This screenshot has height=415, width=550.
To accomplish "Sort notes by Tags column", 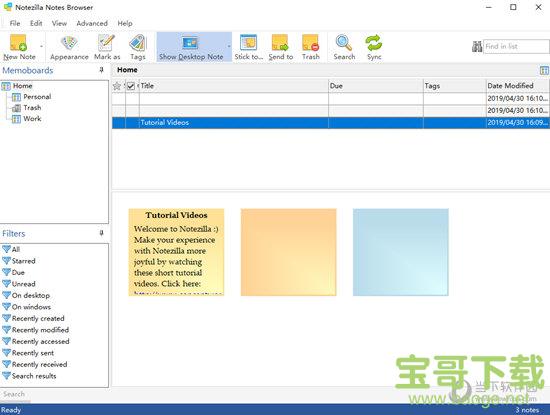I will click(x=454, y=86).
